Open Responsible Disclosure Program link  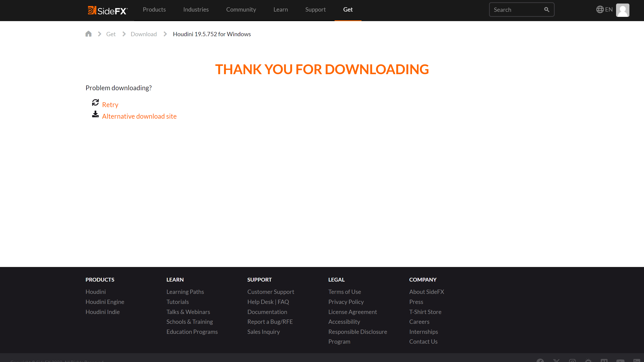pyautogui.click(x=358, y=337)
